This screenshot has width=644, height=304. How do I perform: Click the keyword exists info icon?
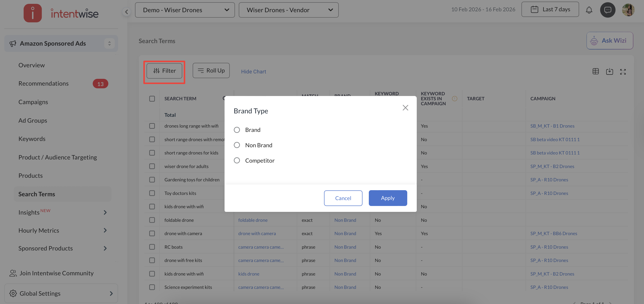pyautogui.click(x=455, y=99)
